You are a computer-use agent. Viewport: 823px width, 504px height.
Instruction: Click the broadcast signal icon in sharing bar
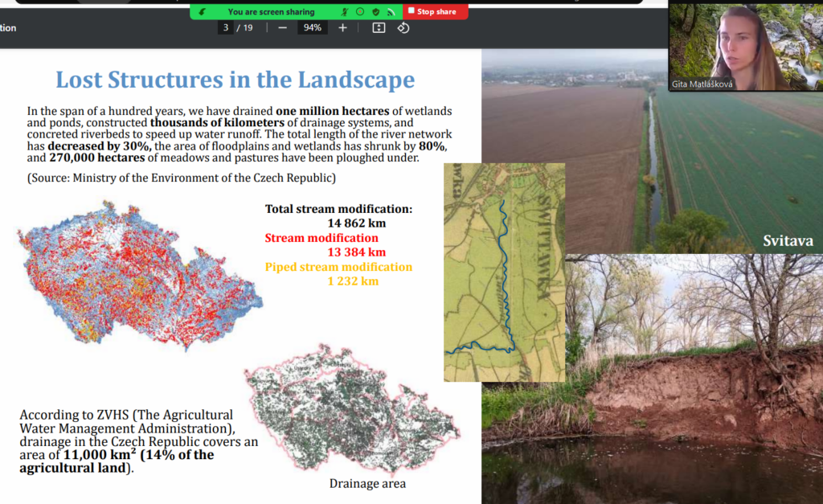click(x=390, y=12)
